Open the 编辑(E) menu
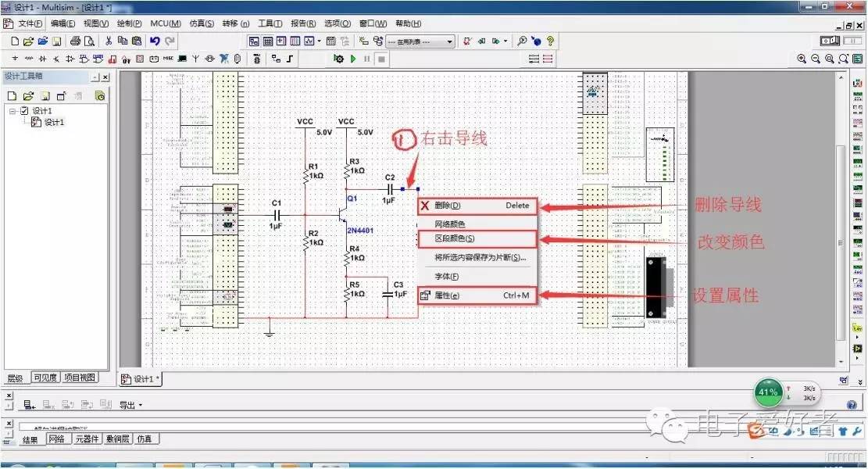This screenshot has width=868, height=469. [x=63, y=23]
